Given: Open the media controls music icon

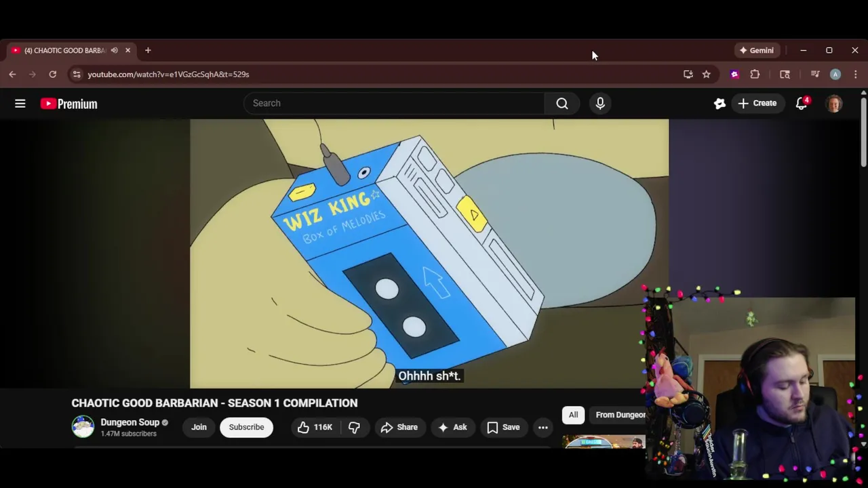Looking at the screenshot, I should pos(815,75).
